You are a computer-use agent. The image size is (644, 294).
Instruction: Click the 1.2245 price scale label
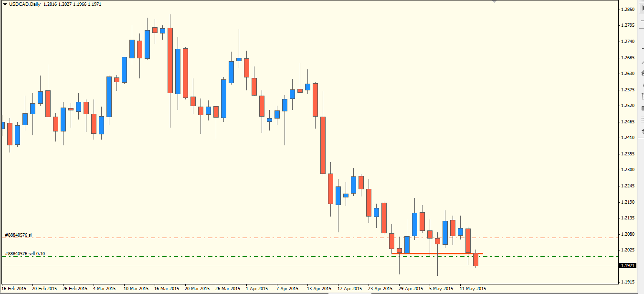tap(628, 186)
